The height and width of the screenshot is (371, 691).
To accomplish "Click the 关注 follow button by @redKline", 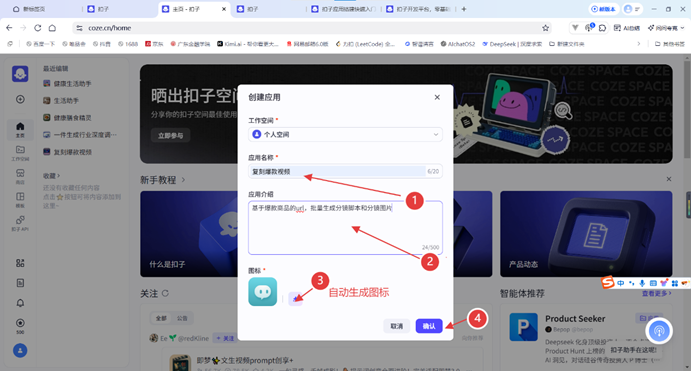I will click(225, 338).
